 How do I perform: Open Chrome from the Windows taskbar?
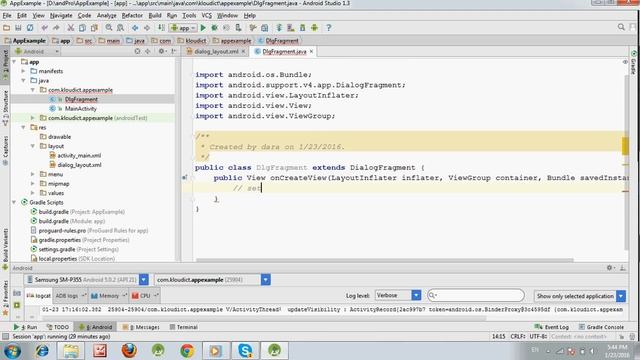tap(187, 351)
